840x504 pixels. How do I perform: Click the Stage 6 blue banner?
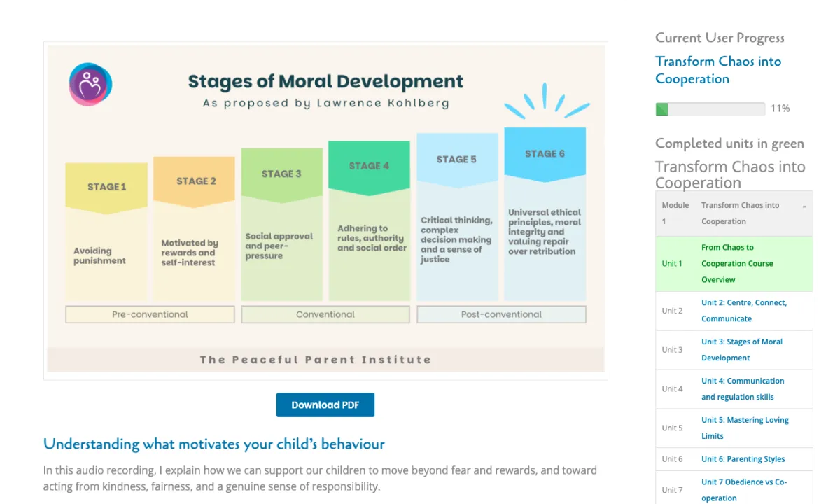pyautogui.click(x=545, y=155)
